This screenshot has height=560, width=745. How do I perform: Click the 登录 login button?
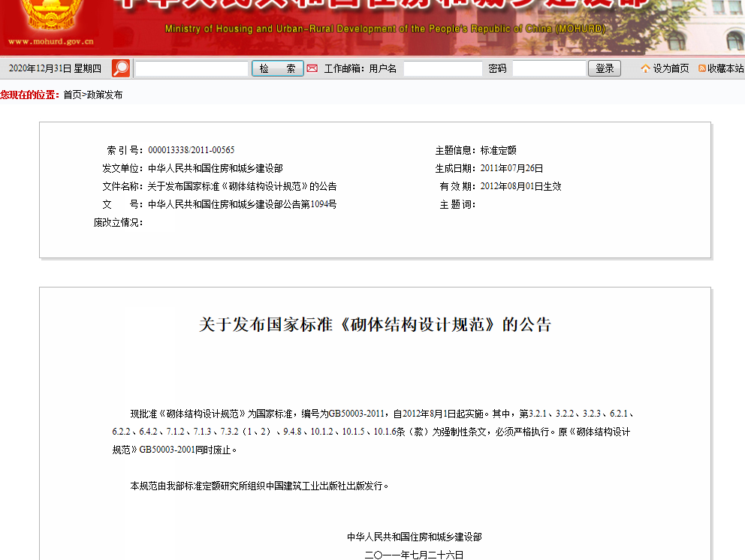coord(605,68)
